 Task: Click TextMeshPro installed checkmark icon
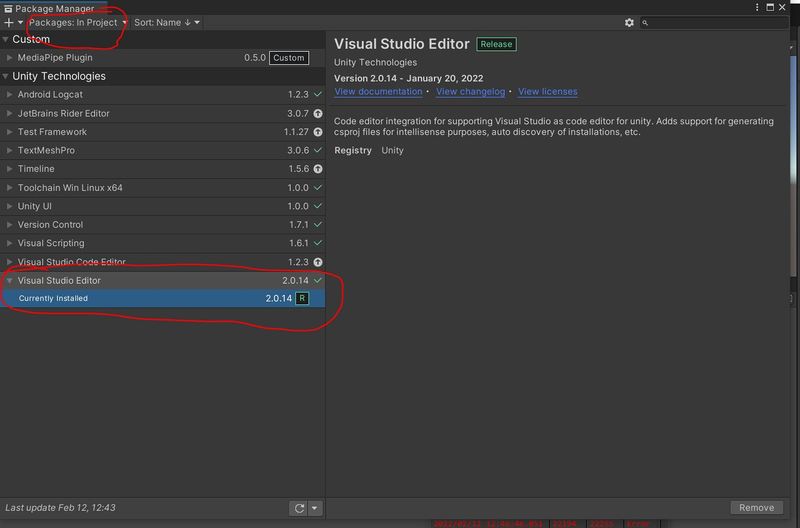318,150
